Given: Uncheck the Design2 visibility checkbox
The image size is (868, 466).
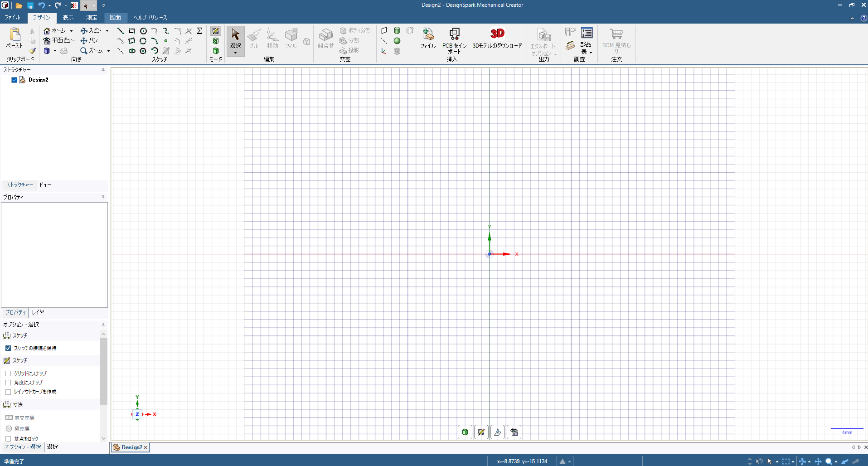Looking at the screenshot, I should coord(14,80).
